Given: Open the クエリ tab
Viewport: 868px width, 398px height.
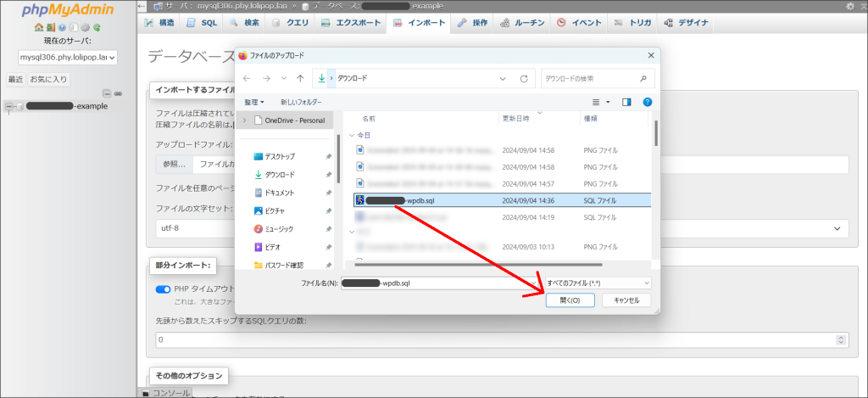Looking at the screenshot, I should point(290,23).
